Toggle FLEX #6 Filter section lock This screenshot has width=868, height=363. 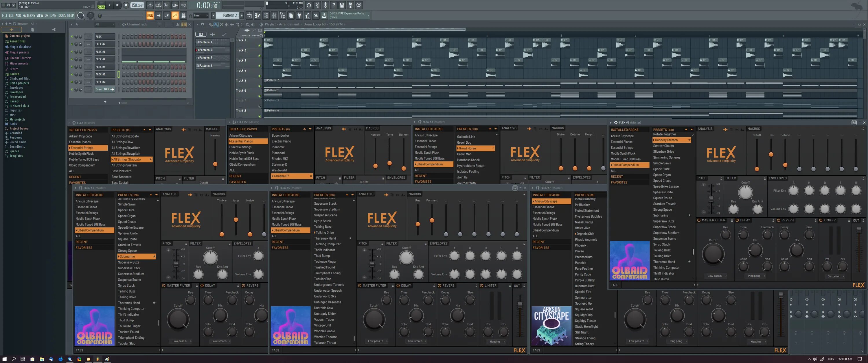coord(764,179)
